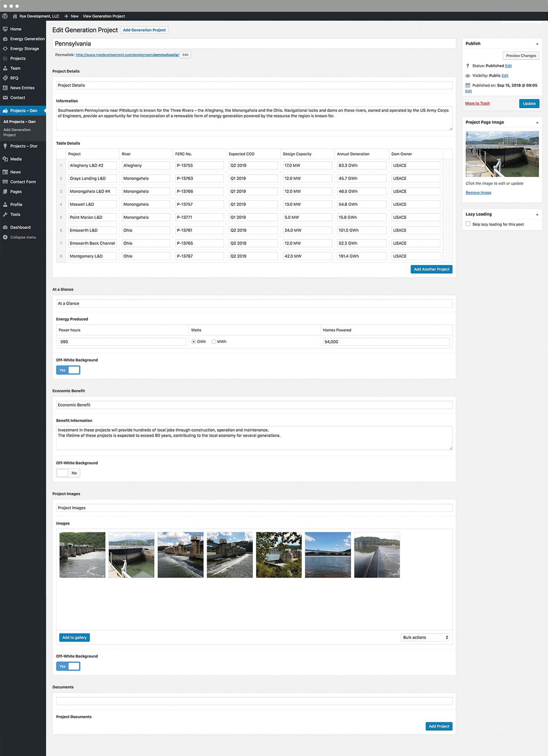Click the Team sidebar icon

click(x=5, y=68)
